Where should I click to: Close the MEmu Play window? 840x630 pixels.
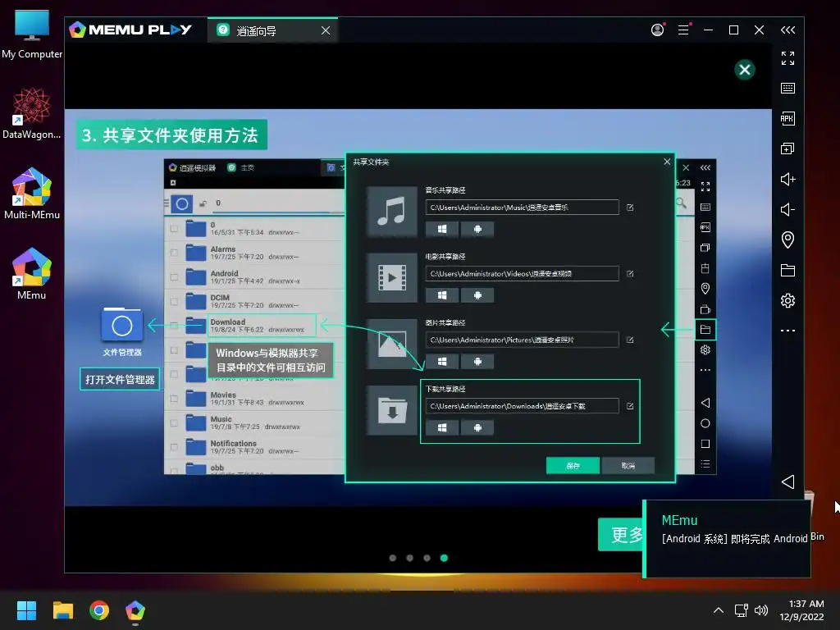point(759,30)
